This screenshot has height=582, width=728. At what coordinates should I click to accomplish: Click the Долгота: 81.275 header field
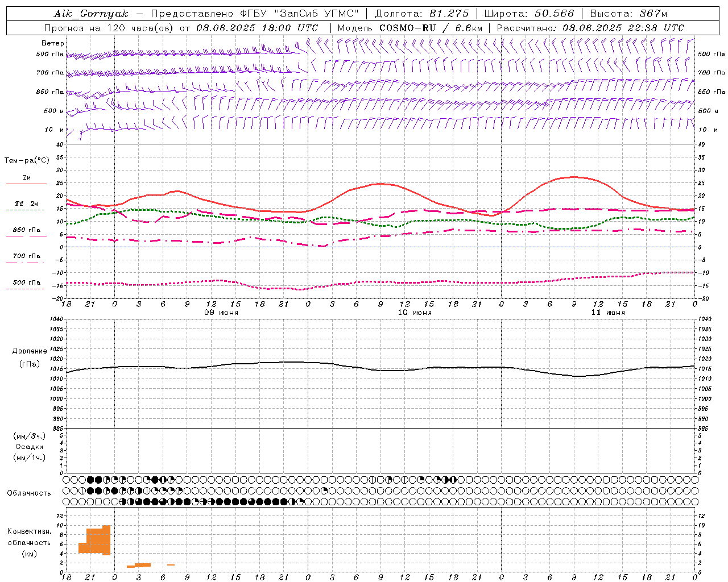coord(422,14)
